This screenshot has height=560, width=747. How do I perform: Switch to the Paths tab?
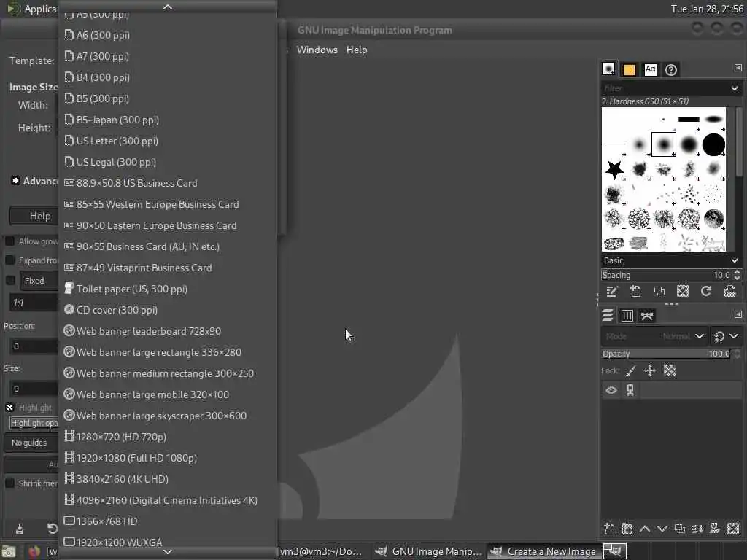(646, 315)
